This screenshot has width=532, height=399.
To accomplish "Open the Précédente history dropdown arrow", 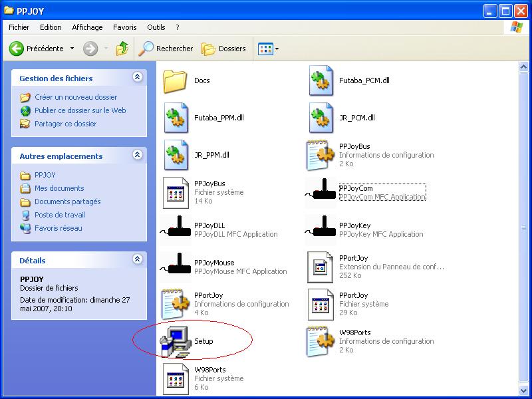I will [72, 49].
